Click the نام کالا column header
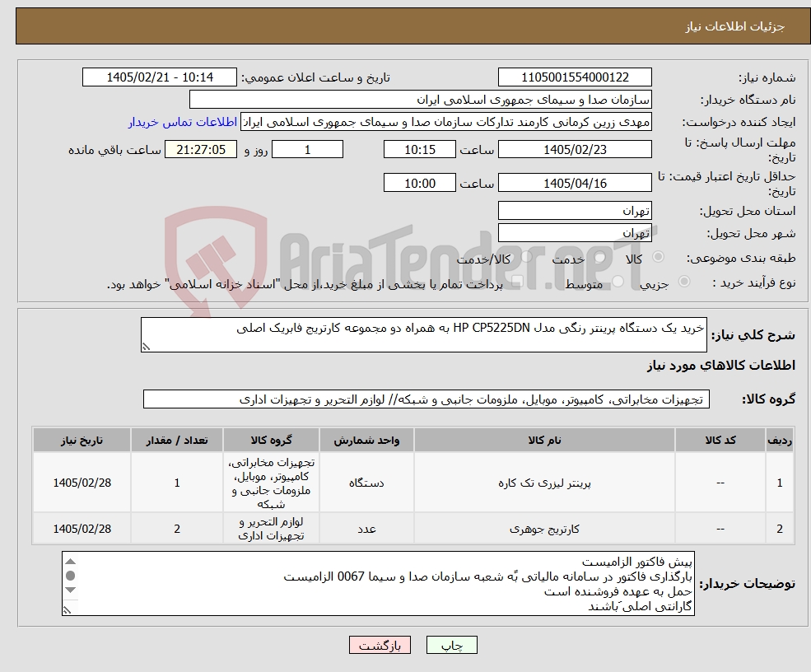811x672 pixels. pyautogui.click(x=544, y=441)
